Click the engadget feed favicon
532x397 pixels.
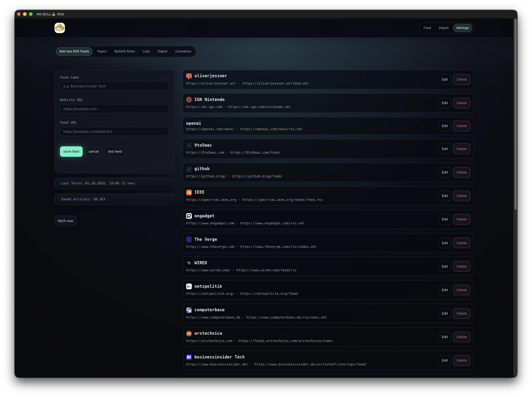click(x=189, y=216)
